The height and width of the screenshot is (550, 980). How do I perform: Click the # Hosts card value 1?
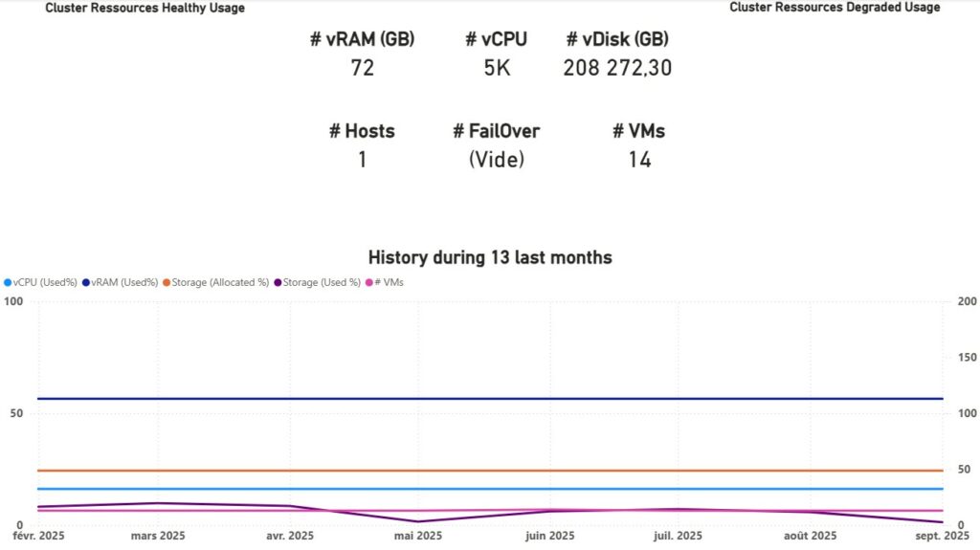(x=362, y=160)
